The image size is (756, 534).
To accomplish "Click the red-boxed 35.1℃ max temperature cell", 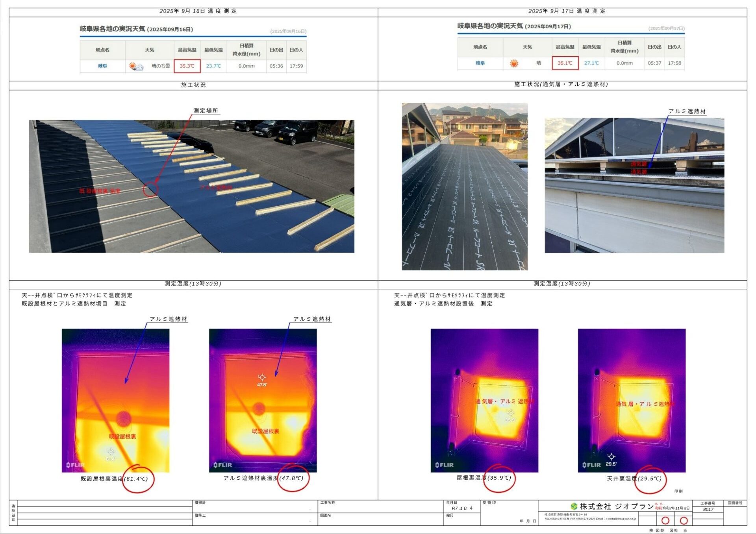I will click(565, 63).
